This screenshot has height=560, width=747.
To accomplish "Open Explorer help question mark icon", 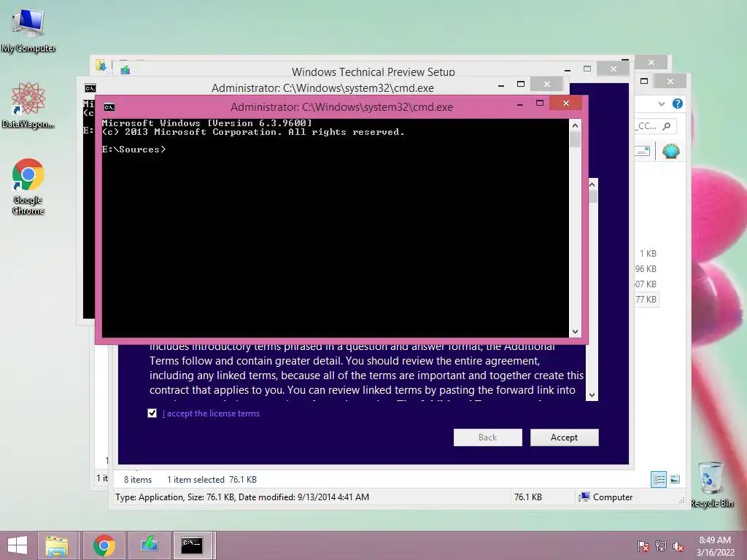I will pyautogui.click(x=678, y=104).
